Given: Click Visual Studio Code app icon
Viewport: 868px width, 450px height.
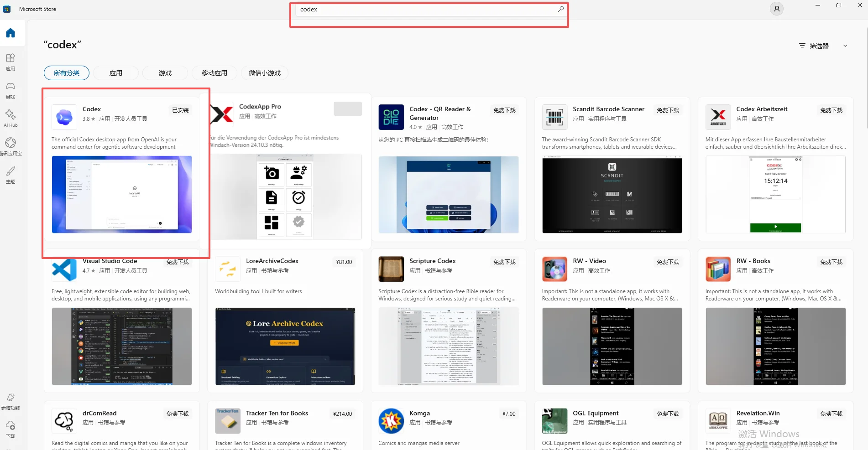Looking at the screenshot, I should click(64, 269).
